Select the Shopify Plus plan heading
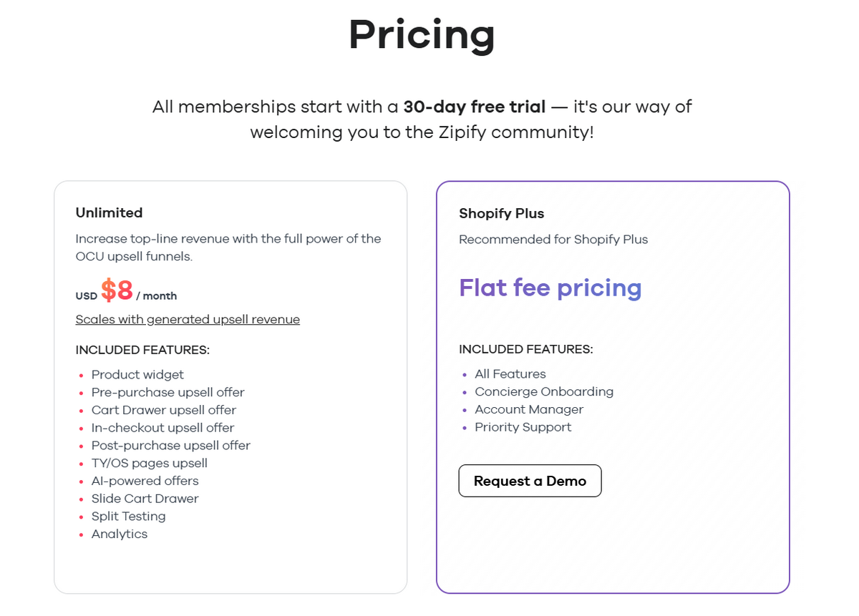The width and height of the screenshot is (859, 616). [501, 213]
